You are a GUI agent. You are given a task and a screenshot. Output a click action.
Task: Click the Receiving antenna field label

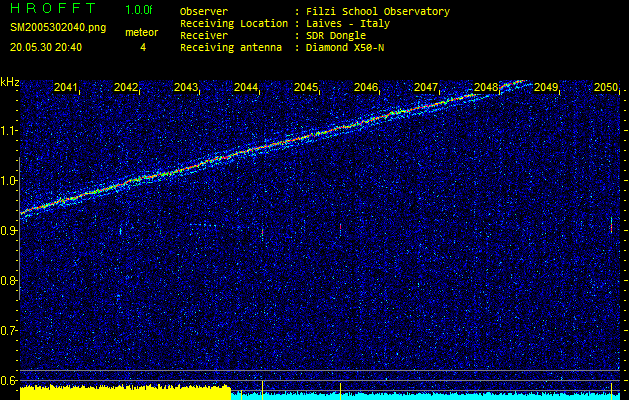(231, 48)
